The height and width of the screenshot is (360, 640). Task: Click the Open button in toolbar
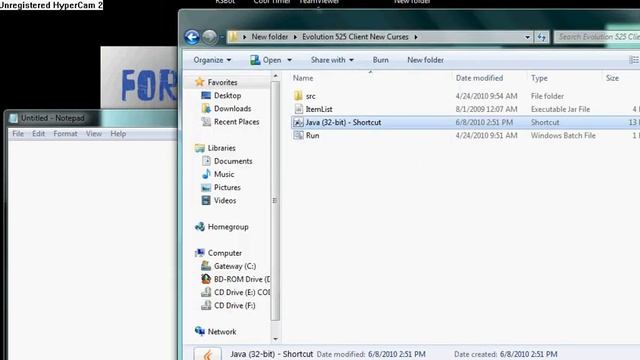(x=266, y=60)
